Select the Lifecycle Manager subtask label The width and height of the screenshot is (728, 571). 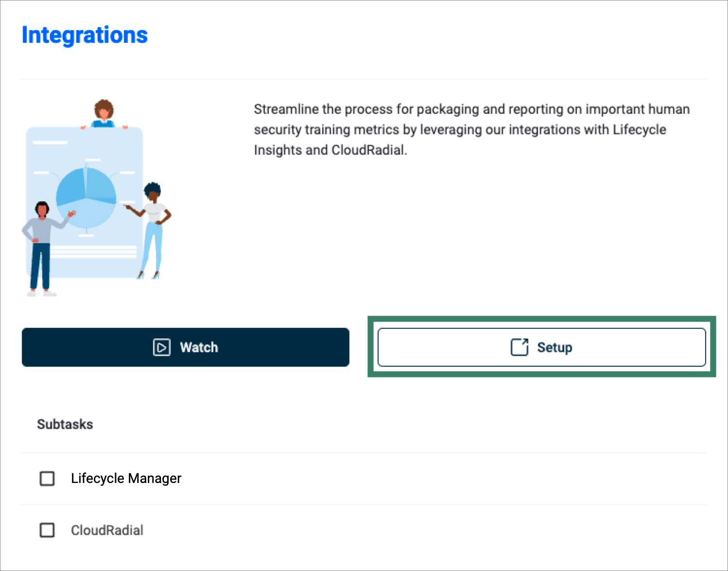pos(126,479)
